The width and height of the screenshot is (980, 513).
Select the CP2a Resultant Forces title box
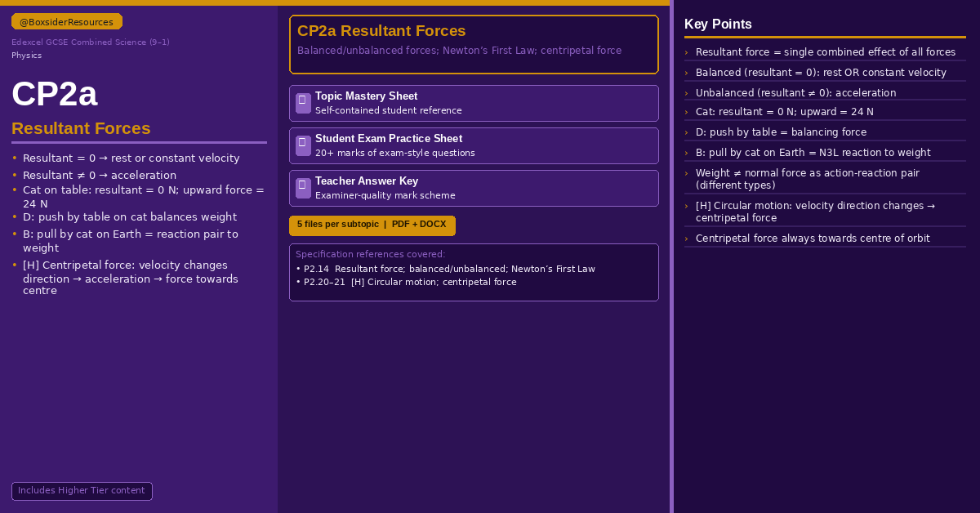click(474, 44)
